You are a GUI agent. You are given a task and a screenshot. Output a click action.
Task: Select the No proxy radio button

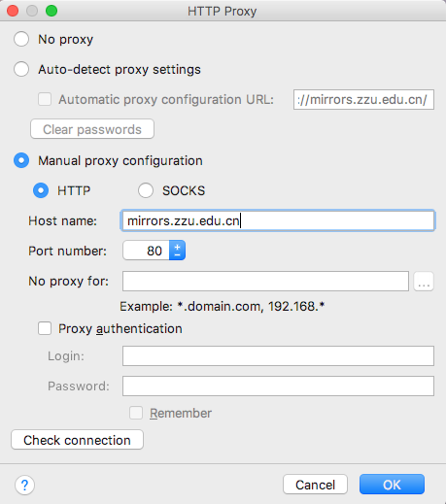point(21,39)
